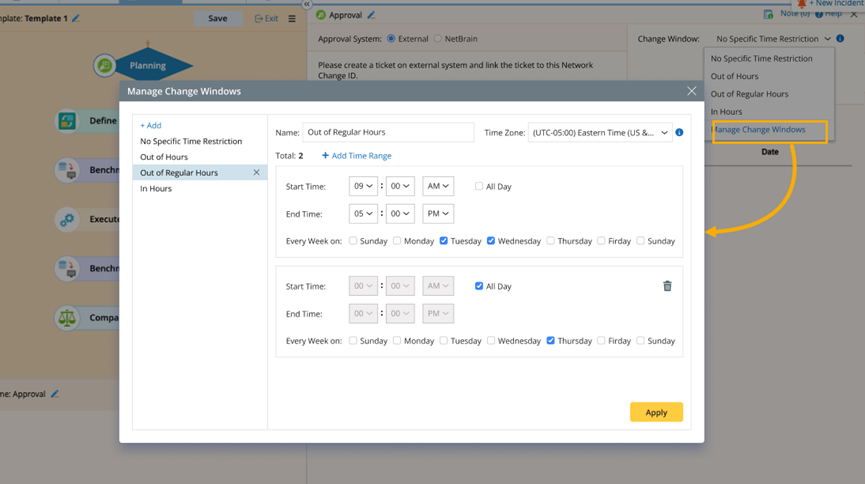Choose Out of Hours from dropdown list
865x484 pixels.
[x=734, y=76]
